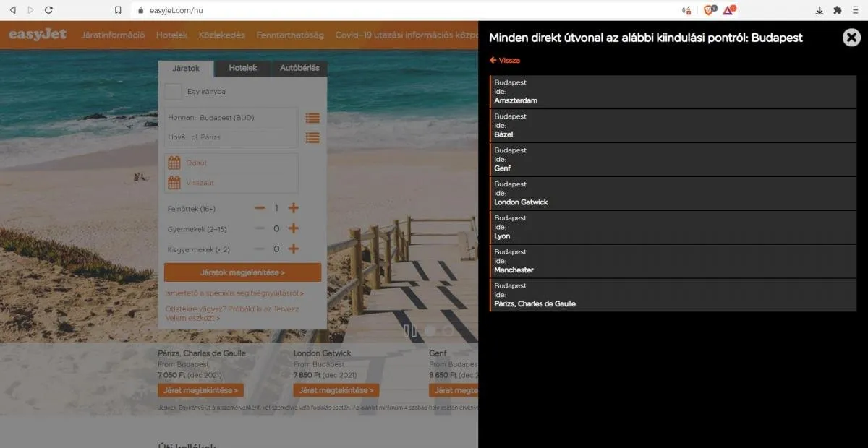The image size is (868, 448).
Task: Increase Gyermekek passenger count
Action: click(x=294, y=228)
